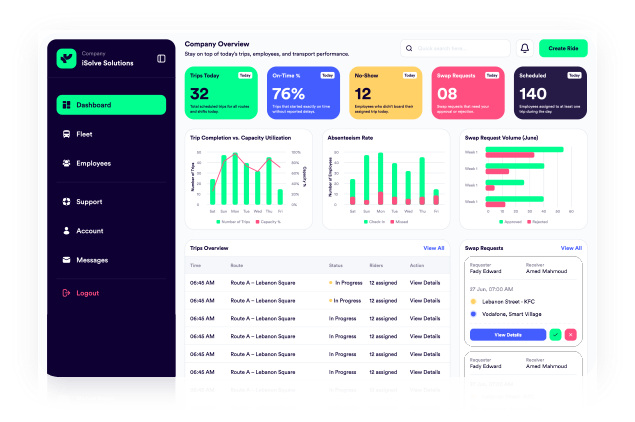Click the Fleet bus icon

coord(66,134)
